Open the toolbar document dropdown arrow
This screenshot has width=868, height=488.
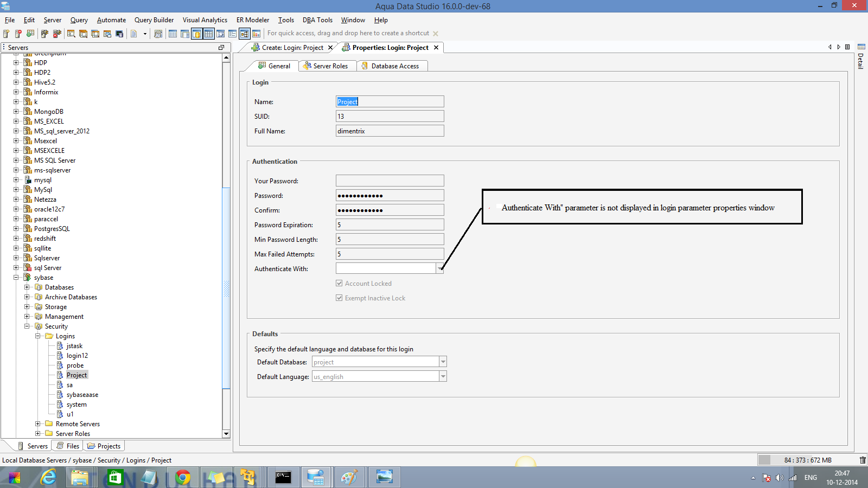pos(145,34)
